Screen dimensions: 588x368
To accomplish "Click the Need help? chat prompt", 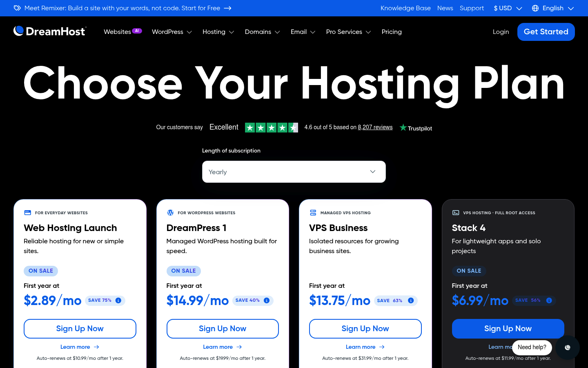I will pyautogui.click(x=532, y=348).
